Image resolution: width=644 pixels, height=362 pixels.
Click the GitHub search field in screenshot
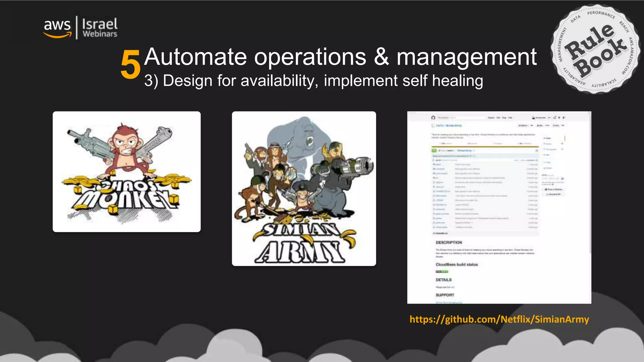tap(461, 118)
